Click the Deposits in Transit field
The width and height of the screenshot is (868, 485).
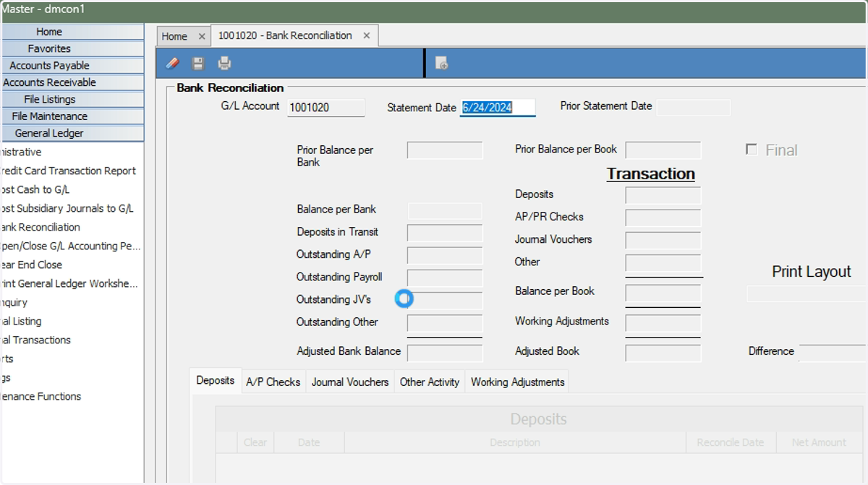click(445, 233)
